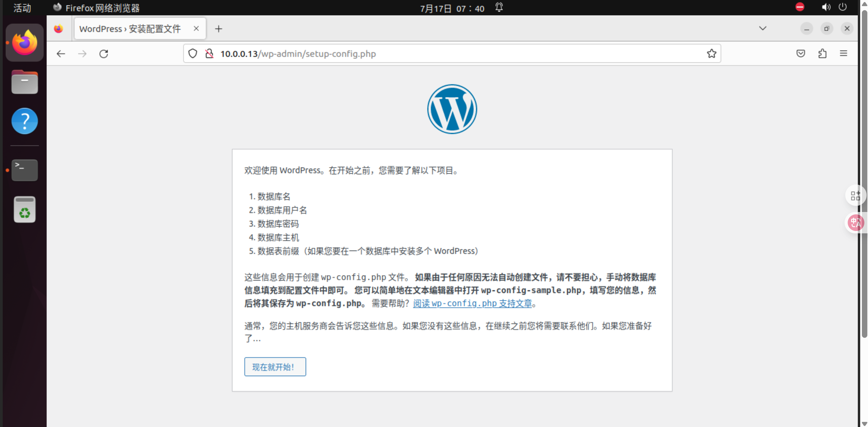868x427 pixels.
Task: Click the red do-not-disturb indicator icon
Action: [x=800, y=7]
